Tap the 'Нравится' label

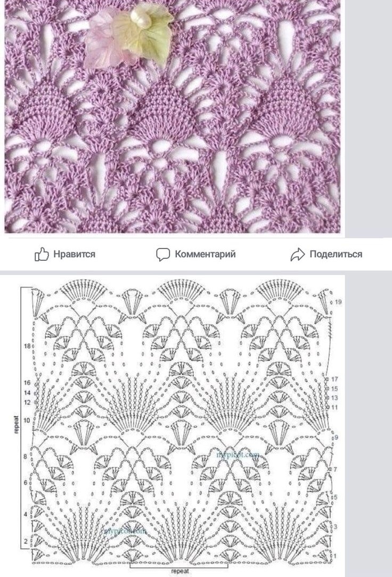74,254
